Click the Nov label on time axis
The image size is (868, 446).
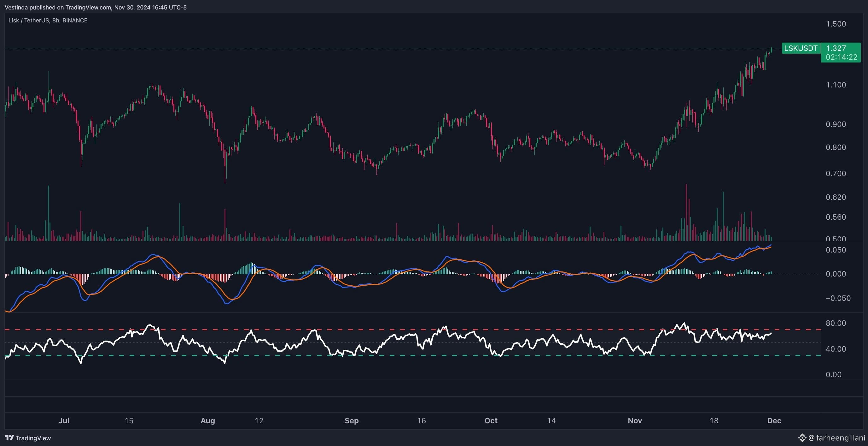coord(635,421)
